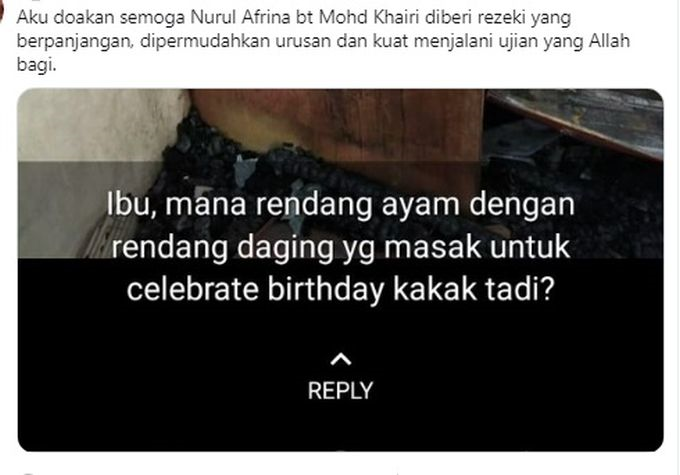Click the caption line "celebrate birthday kakak tadi?"
Viewport: 680px width, 475px height.
coord(340,289)
